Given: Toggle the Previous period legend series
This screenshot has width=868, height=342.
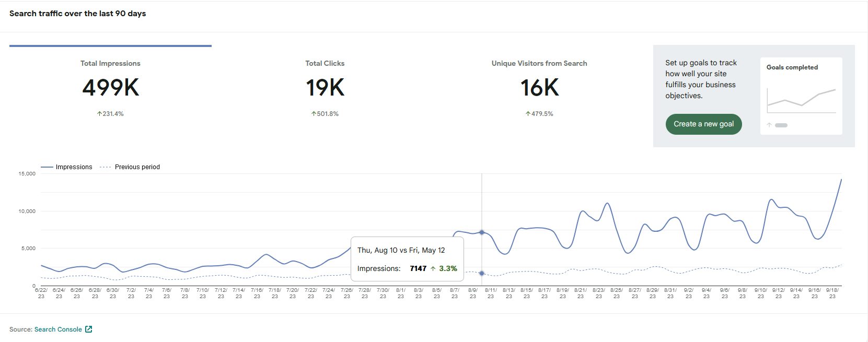Looking at the screenshot, I should tap(130, 167).
